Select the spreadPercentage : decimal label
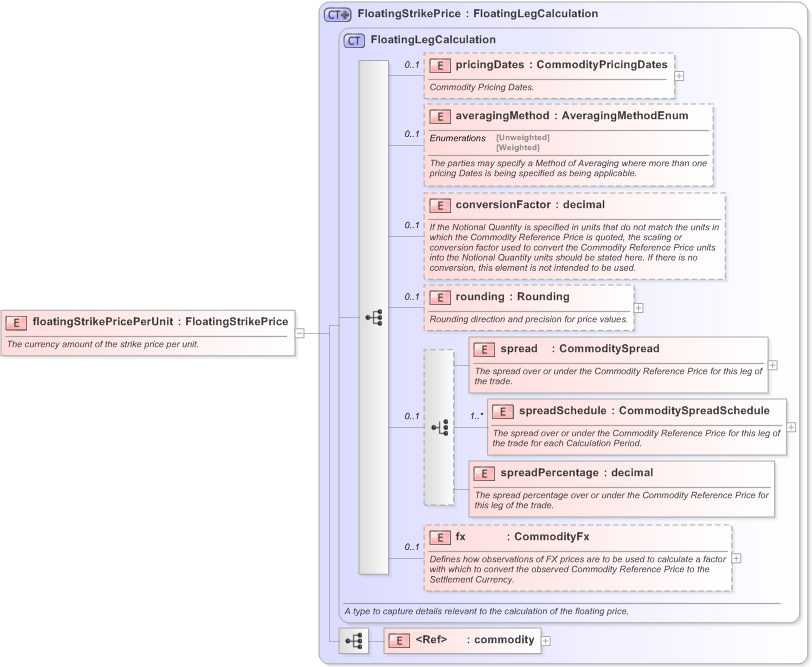812x667 pixels. [576, 473]
